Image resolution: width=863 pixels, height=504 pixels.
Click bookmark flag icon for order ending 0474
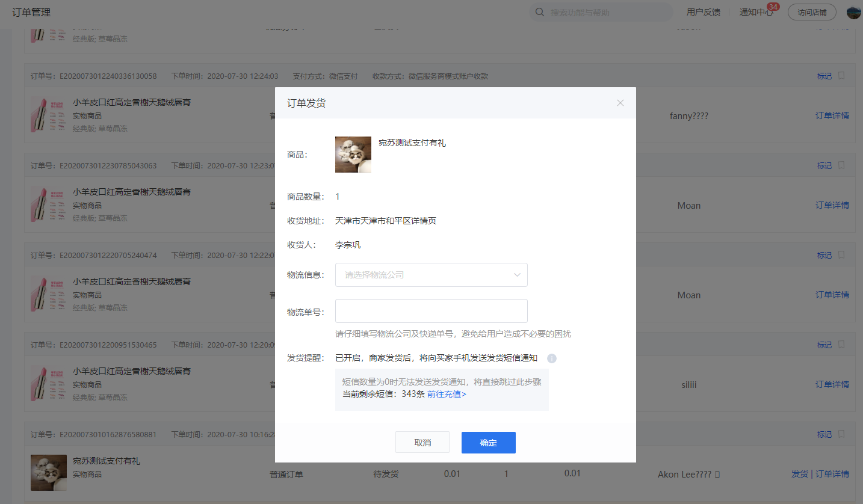click(x=841, y=255)
